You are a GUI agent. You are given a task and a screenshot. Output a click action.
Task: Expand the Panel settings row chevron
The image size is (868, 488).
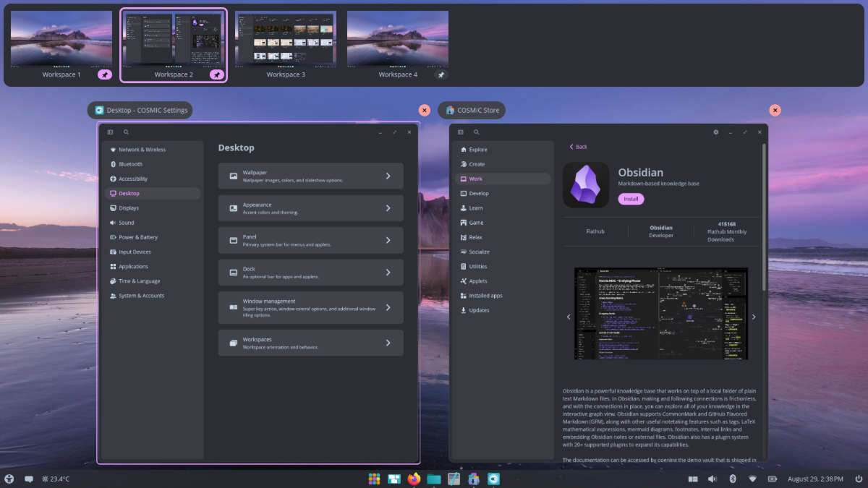(388, 240)
